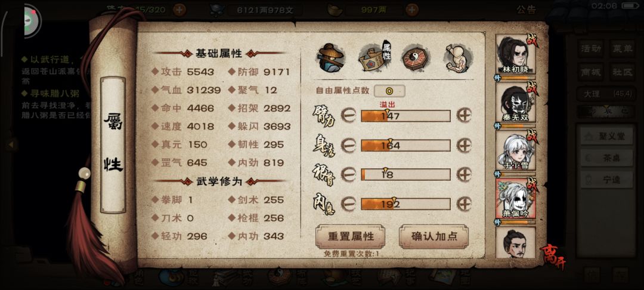Select character portrait 秦无双
644x290 pixels.
pos(515,103)
